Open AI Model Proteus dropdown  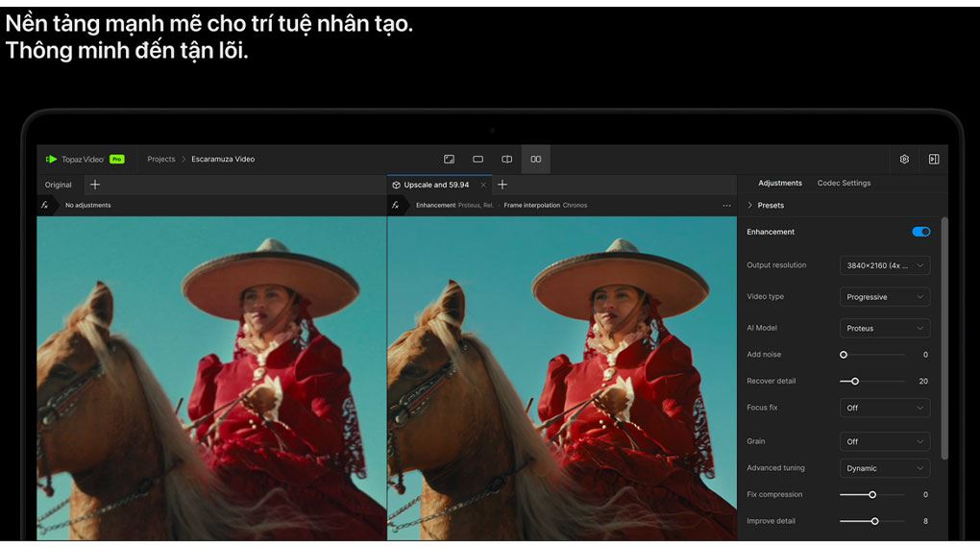click(884, 328)
